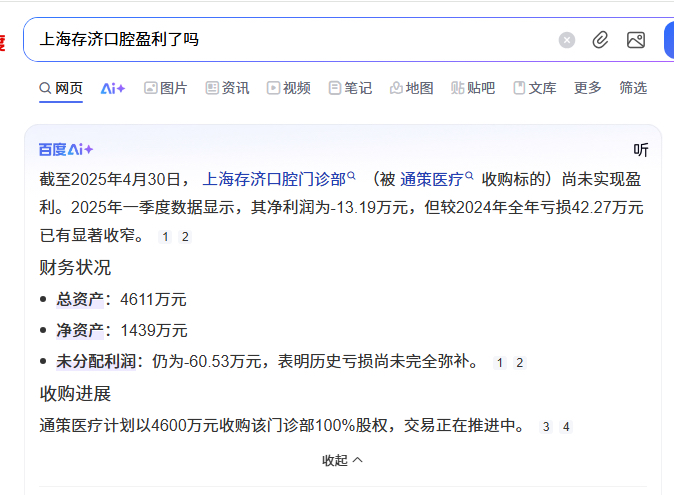The height and width of the screenshot is (495, 674).
Task: Click citation 1 after 尚未完全弥补
Action: click(499, 363)
